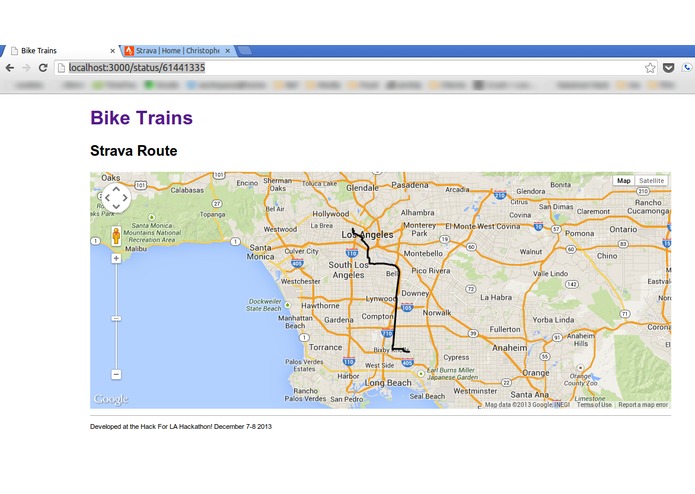This screenshot has height=494, width=695.
Task: Switch map to Map view
Action: [624, 181]
